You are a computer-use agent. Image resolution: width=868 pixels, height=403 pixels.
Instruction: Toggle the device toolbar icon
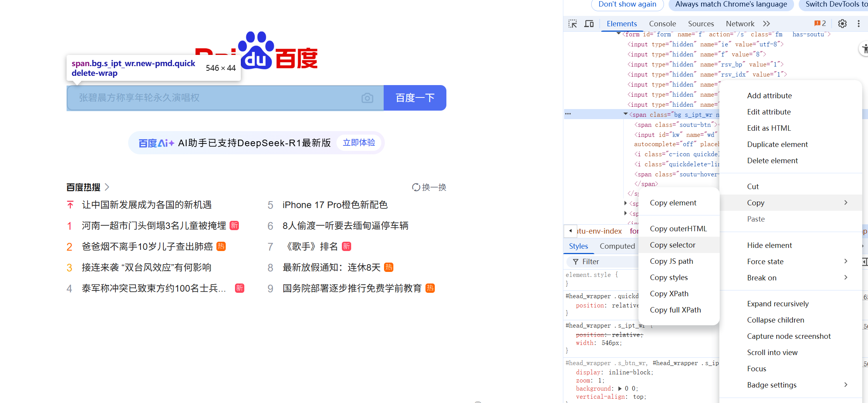point(589,24)
